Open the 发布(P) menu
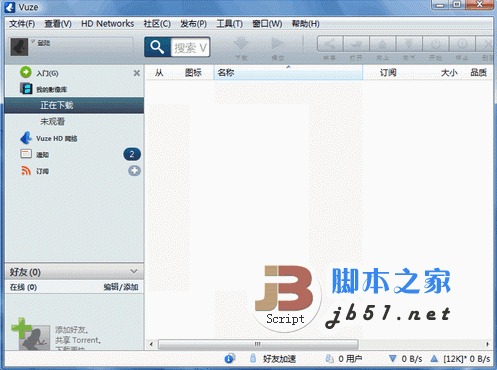This screenshot has height=370, width=497. click(193, 24)
